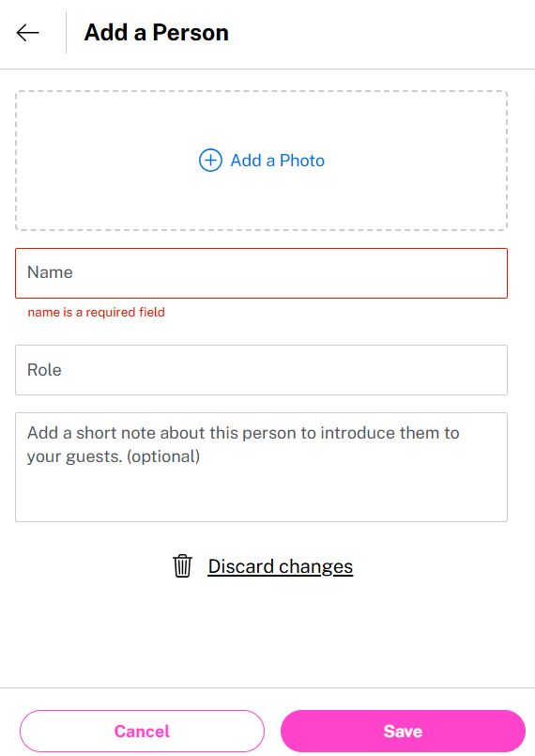Viewport: 535px width, 756px height.
Task: Click the right end of the Role field
Action: 492,370
